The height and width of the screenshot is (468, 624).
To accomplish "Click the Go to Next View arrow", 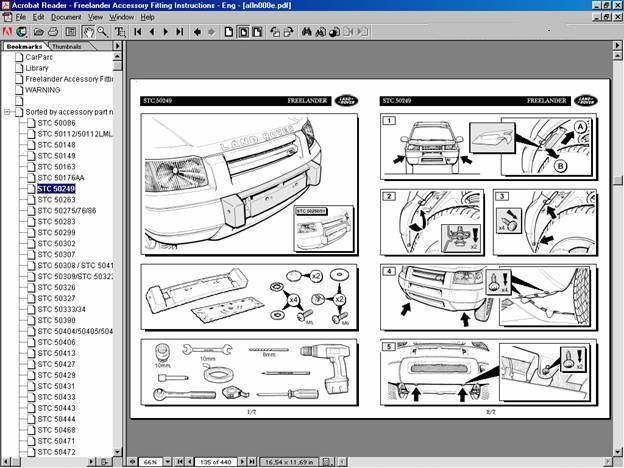I will (211, 32).
